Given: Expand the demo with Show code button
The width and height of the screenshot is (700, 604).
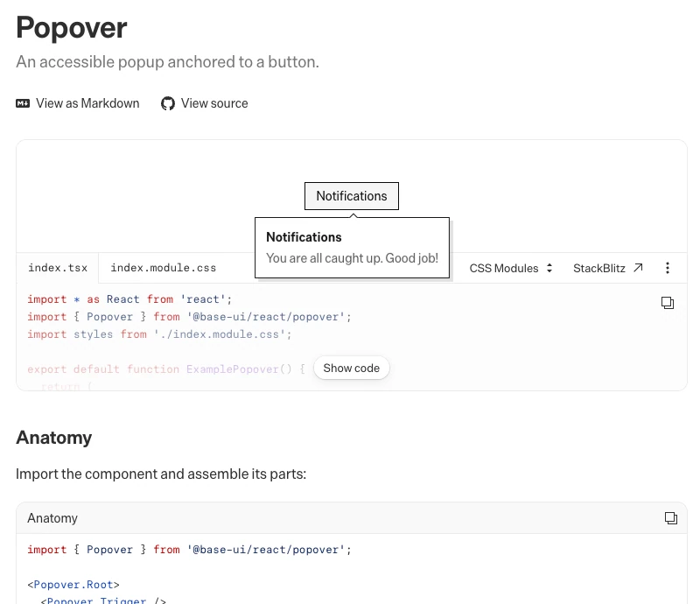Looking at the screenshot, I should pos(352,369).
